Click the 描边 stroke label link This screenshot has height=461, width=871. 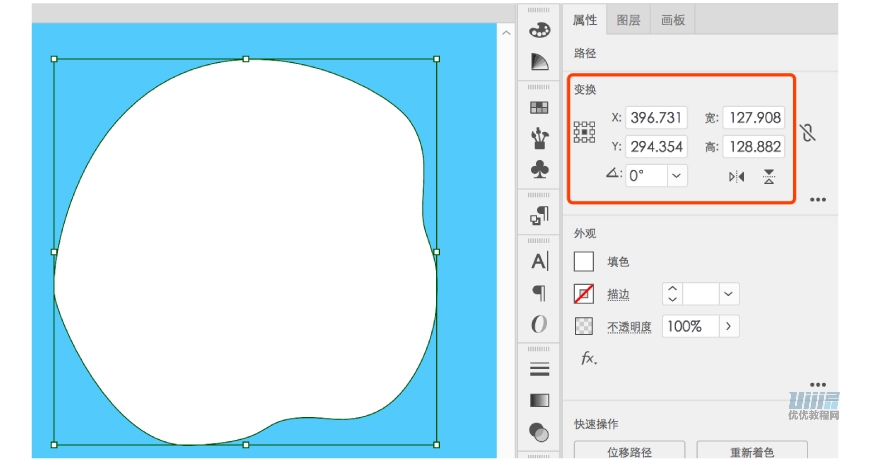[x=618, y=294]
